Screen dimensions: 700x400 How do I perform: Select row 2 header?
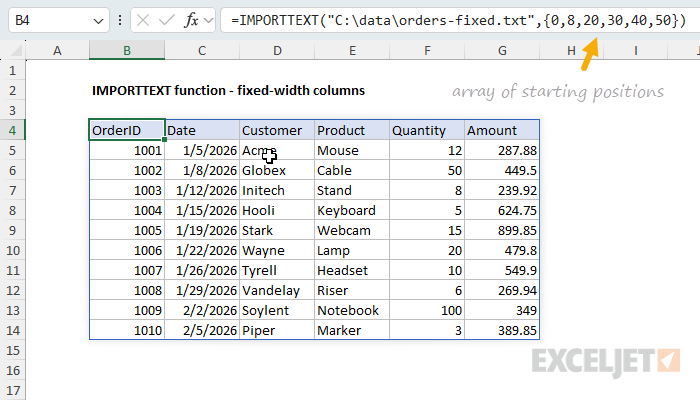[x=12, y=91]
